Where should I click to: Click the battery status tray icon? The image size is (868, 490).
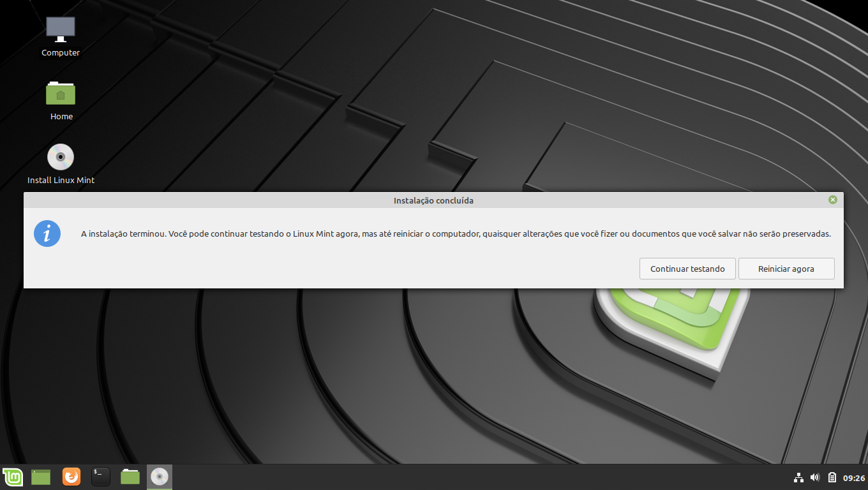tap(832, 477)
